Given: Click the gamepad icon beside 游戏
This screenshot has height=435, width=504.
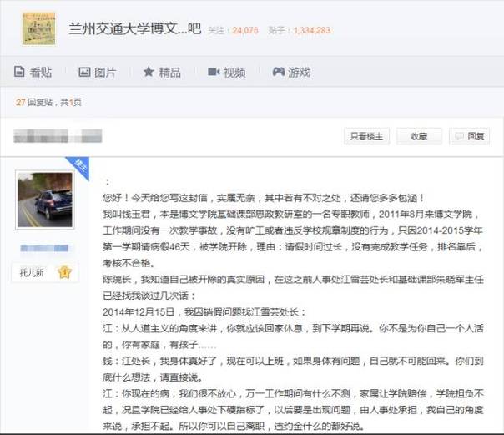Looking at the screenshot, I should coord(278,73).
